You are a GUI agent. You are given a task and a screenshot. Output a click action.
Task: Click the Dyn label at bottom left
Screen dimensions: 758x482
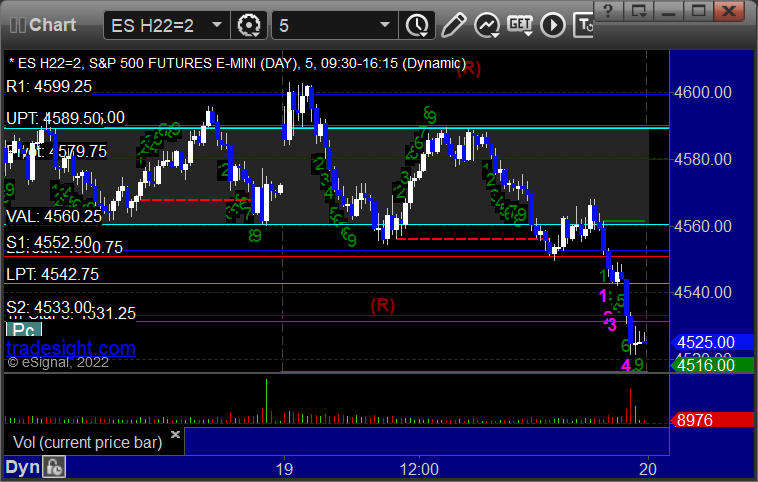pyautogui.click(x=22, y=467)
